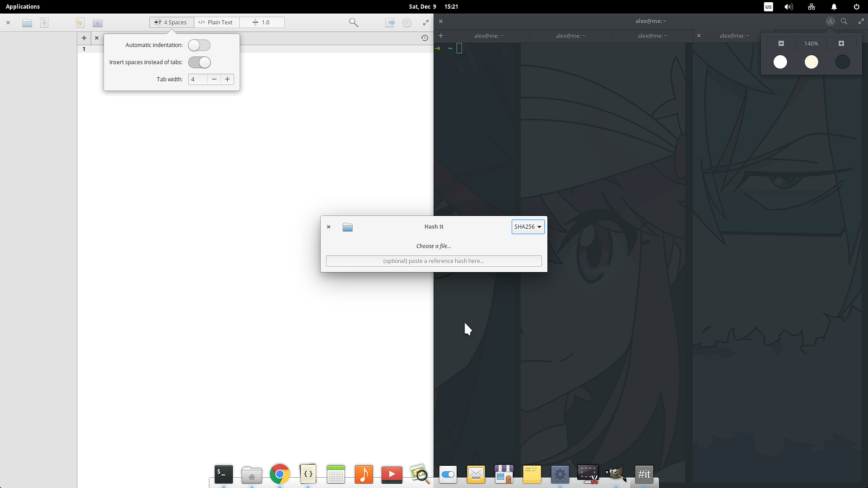Open Code editor from the dock
The width and height of the screenshot is (868, 488).
[308, 474]
